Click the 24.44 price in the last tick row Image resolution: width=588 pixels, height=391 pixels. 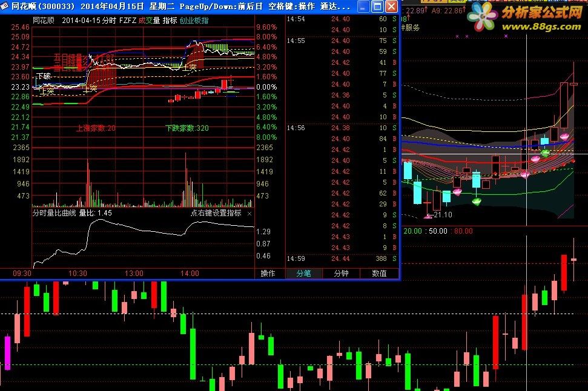[340, 258]
